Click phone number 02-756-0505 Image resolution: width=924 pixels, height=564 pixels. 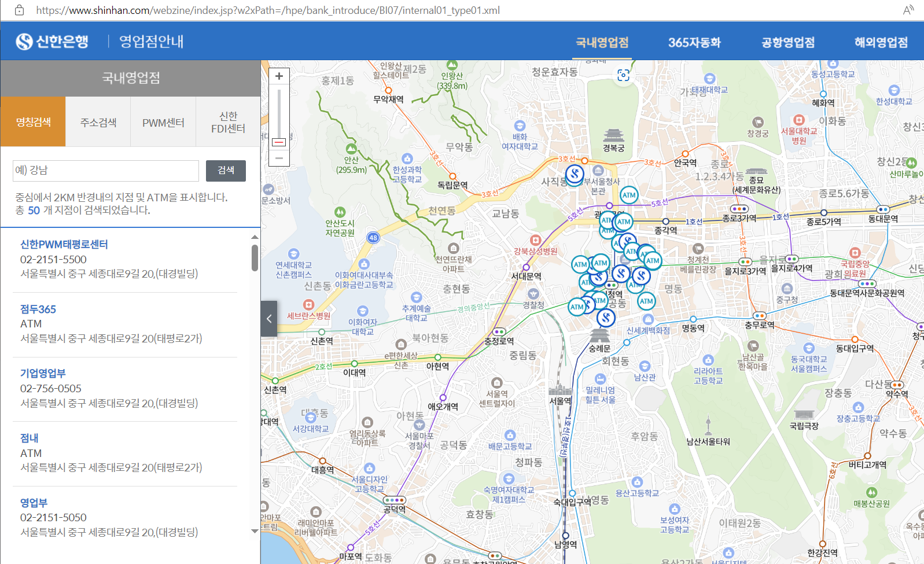tap(51, 389)
